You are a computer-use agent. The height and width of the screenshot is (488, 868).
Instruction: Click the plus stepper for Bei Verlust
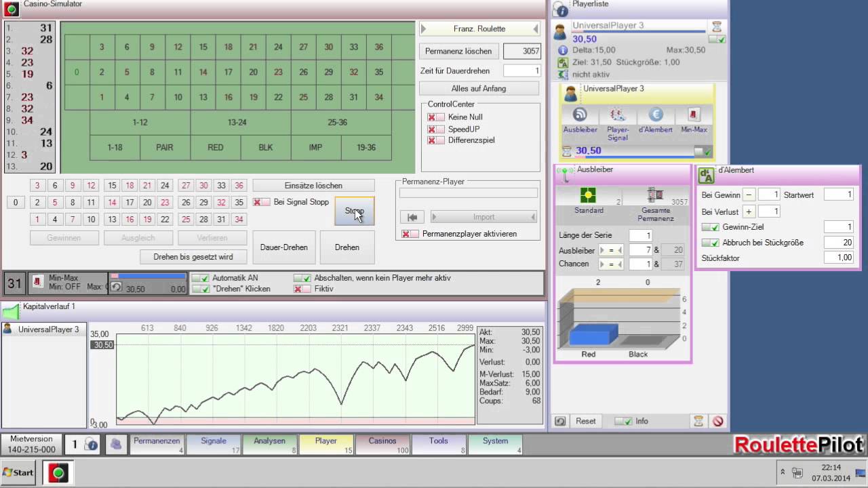[x=749, y=211]
